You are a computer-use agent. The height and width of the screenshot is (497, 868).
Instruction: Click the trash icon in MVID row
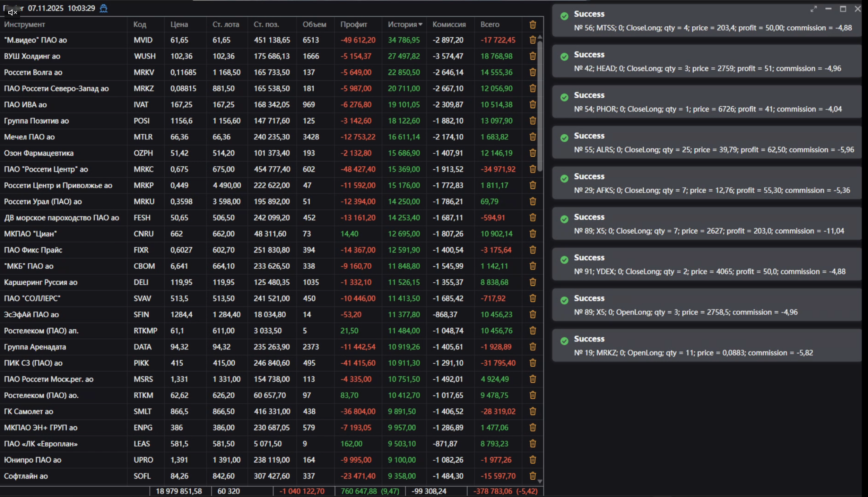coord(532,40)
